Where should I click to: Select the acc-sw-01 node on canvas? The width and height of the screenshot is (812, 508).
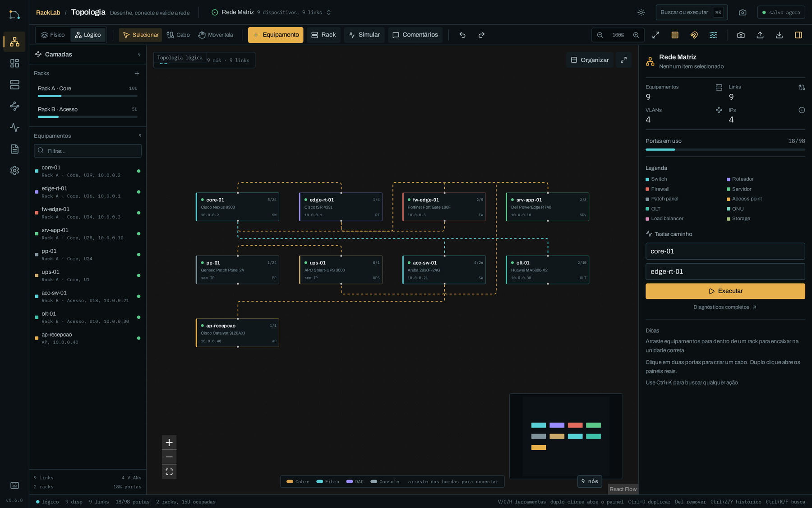coord(444,270)
